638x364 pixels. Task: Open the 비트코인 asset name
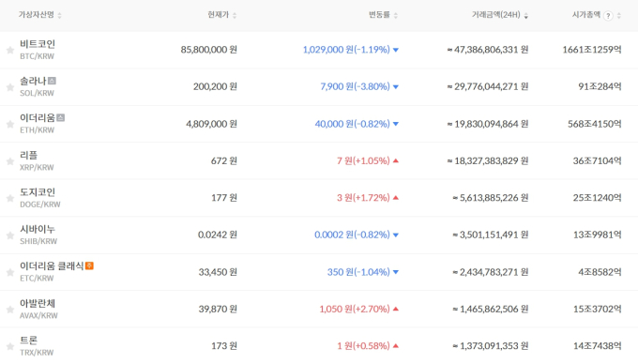pyautogui.click(x=38, y=44)
